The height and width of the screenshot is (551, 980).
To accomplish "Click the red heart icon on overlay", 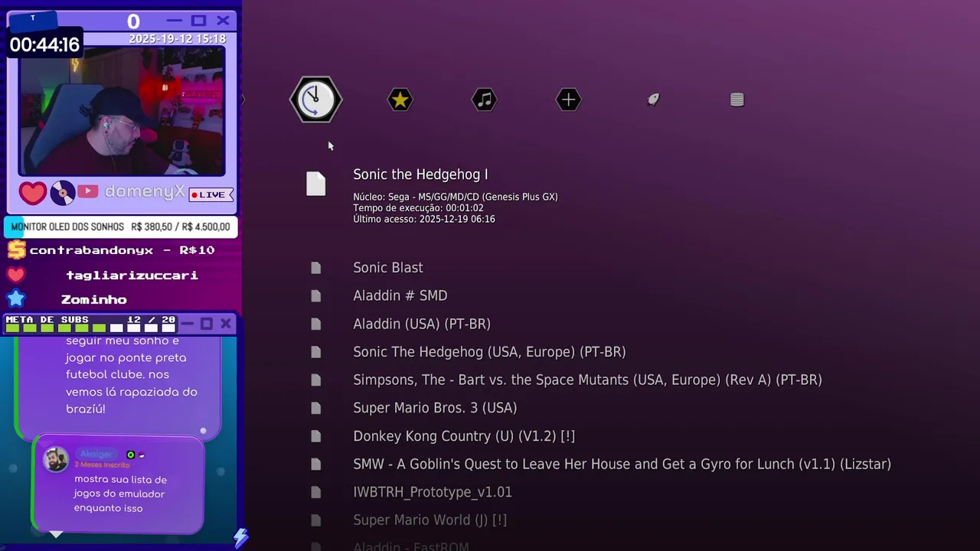I will [32, 193].
